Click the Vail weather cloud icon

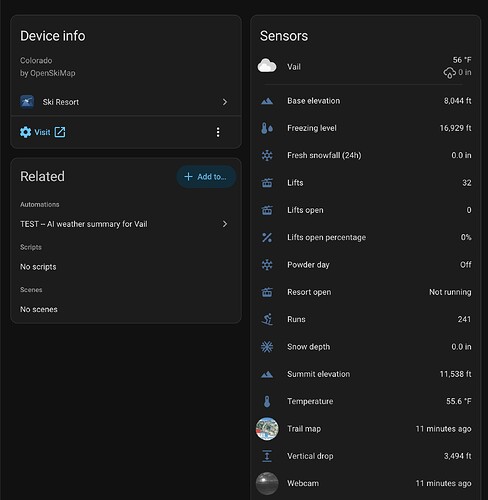click(x=267, y=66)
